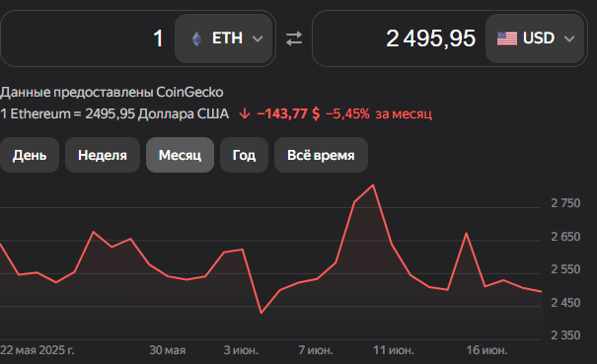The height and width of the screenshot is (364, 597).
Task: Click the USD amount field 2 495,95
Action: pyautogui.click(x=430, y=38)
